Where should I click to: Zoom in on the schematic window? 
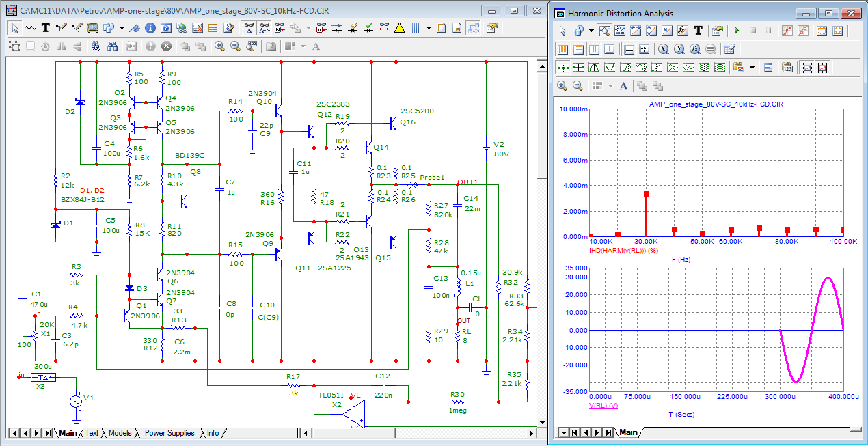point(219,46)
